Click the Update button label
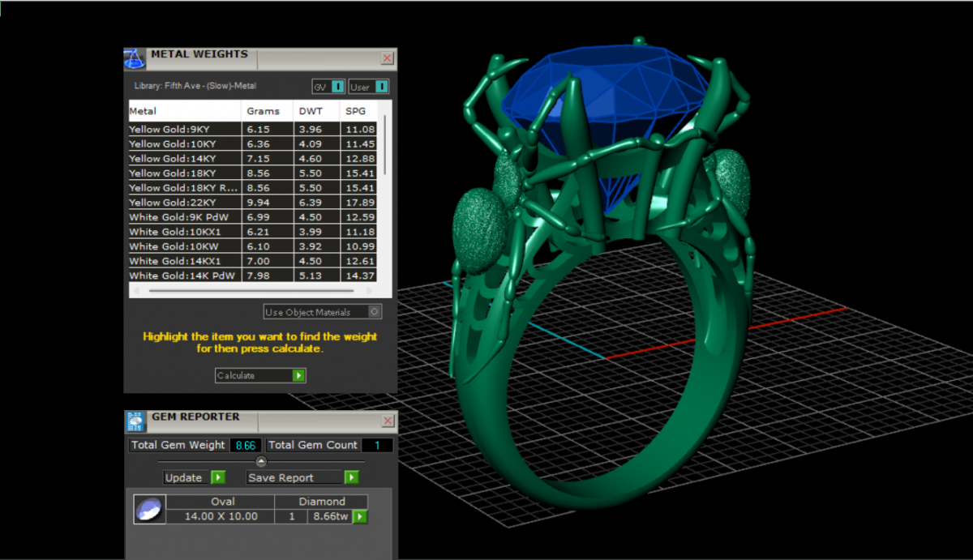973x560 pixels. [x=184, y=477]
